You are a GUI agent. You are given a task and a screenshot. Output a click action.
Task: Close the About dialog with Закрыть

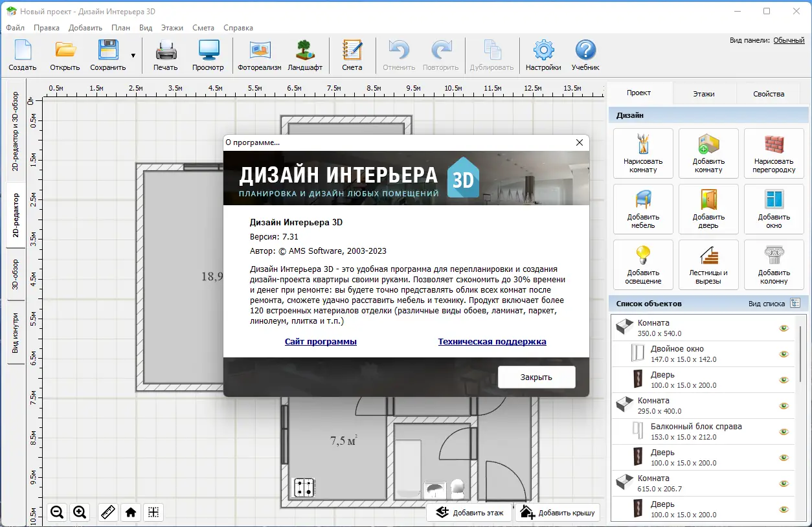pos(536,377)
